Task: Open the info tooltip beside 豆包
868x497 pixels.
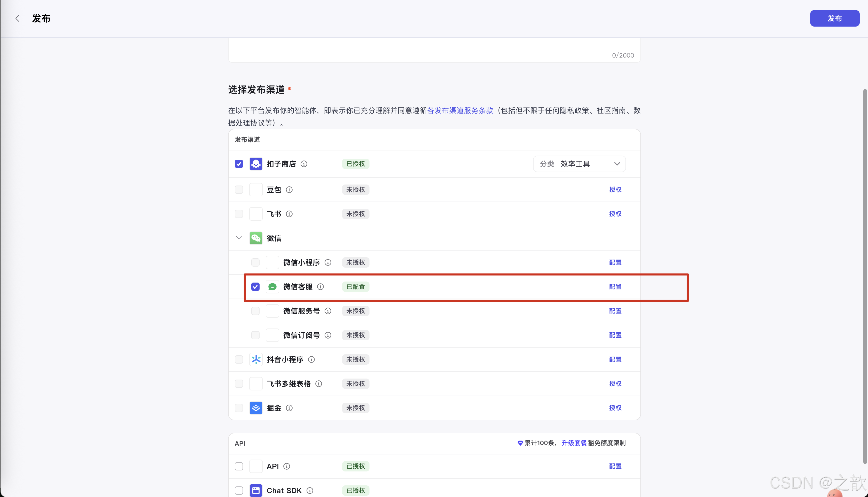Action: tap(289, 189)
